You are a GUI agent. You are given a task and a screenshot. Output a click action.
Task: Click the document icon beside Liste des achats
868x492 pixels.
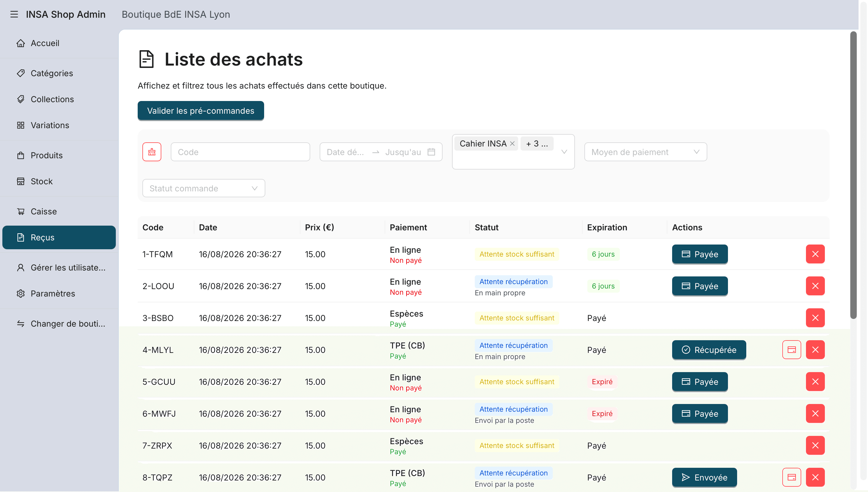point(146,59)
